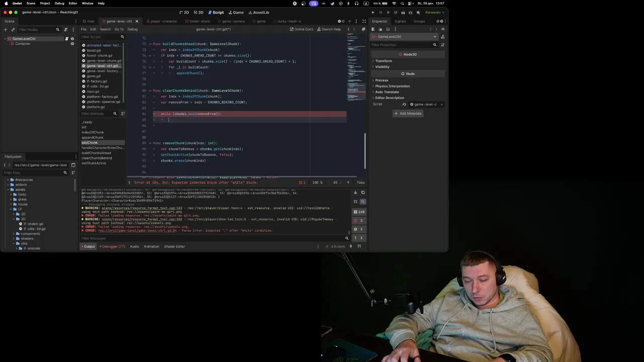This screenshot has width=644, height=362.
Task: Click the Filter Properties field
Action: click(404, 45)
